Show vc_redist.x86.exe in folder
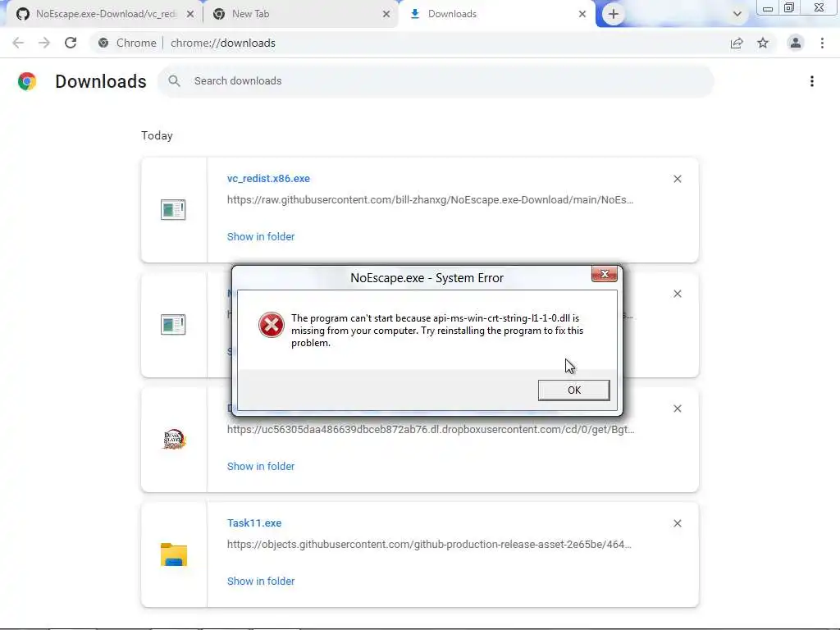Image resolution: width=840 pixels, height=630 pixels. 261,236
